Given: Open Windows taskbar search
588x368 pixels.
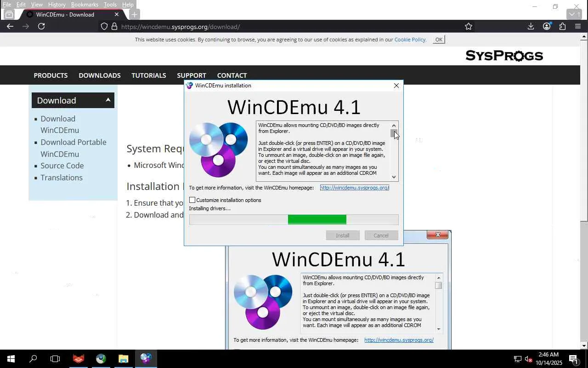Looking at the screenshot, I should pos(33,359).
